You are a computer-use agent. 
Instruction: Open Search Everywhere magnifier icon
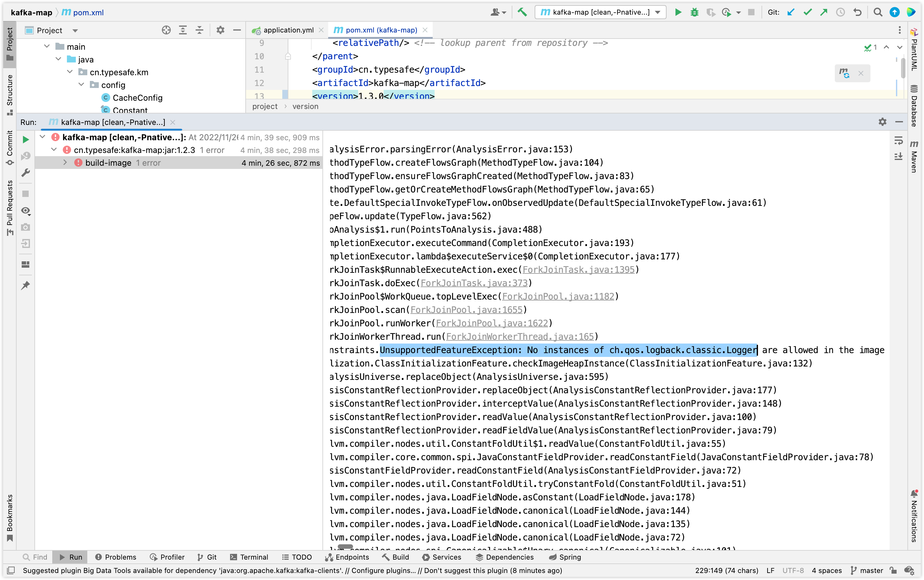[877, 12]
